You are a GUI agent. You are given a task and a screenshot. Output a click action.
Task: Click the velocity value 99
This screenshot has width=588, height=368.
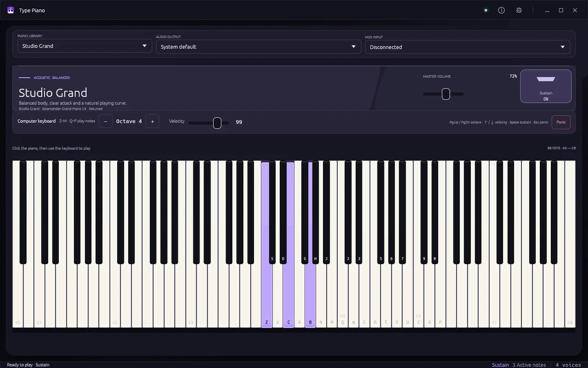point(239,122)
